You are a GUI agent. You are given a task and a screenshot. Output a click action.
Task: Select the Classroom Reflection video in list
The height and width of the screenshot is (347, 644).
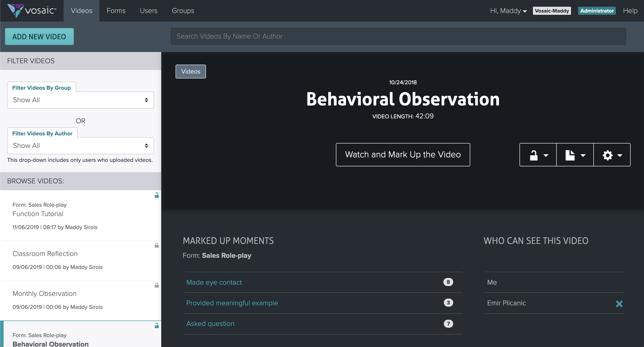(45, 254)
